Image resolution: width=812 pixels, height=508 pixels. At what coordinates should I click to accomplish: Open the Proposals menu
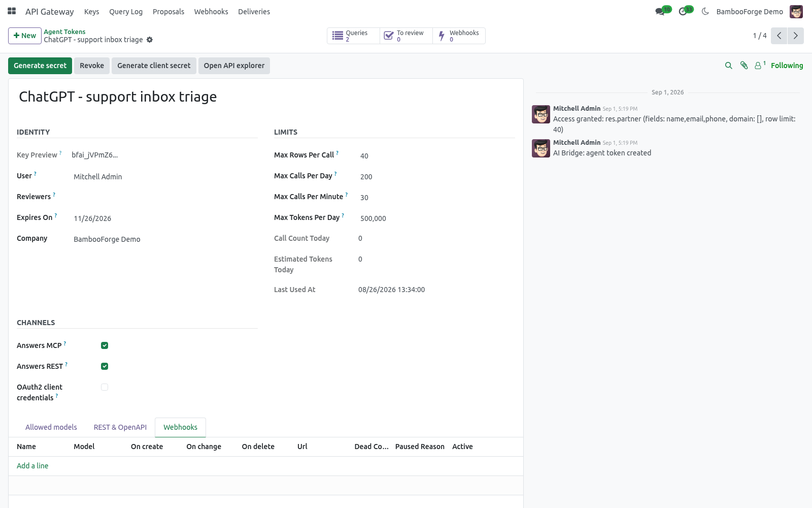click(168, 11)
